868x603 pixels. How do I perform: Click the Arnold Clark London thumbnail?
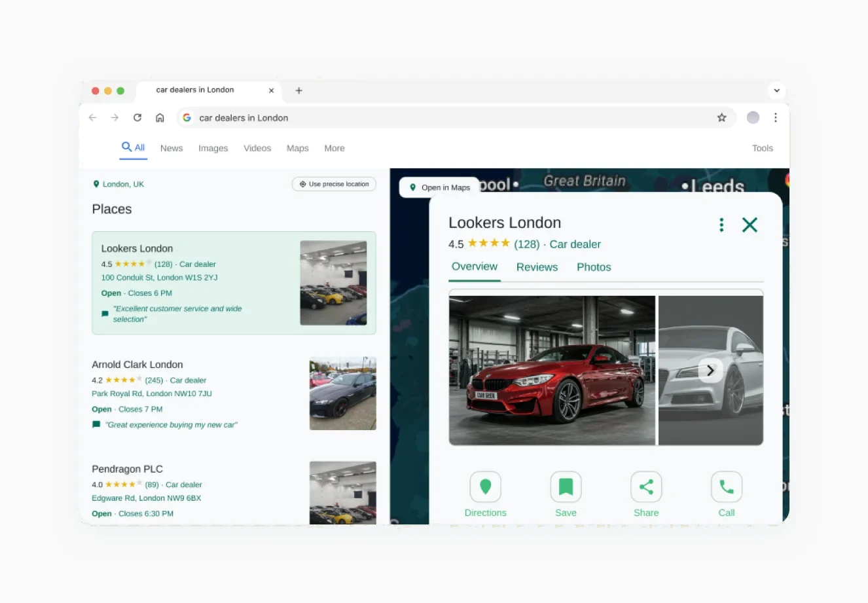pos(343,393)
